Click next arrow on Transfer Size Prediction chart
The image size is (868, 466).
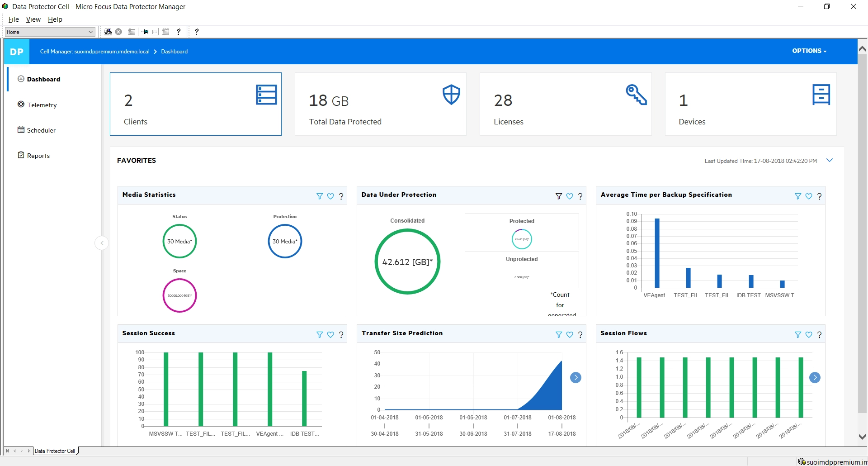[576, 377]
